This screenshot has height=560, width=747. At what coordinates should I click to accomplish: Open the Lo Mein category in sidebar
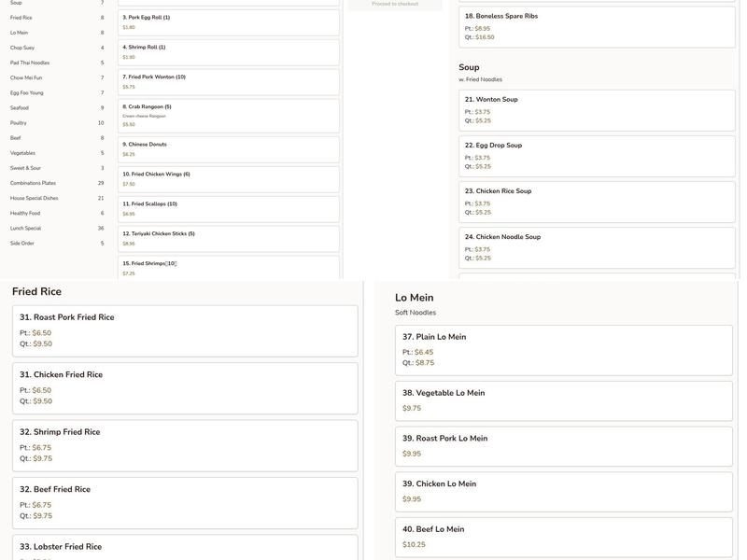(20, 33)
